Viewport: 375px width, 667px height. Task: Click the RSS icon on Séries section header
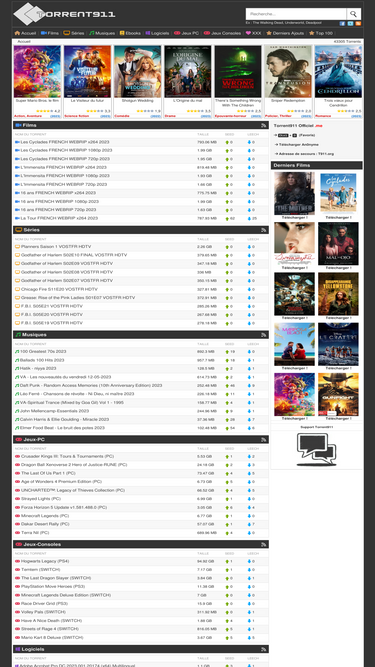(x=264, y=230)
